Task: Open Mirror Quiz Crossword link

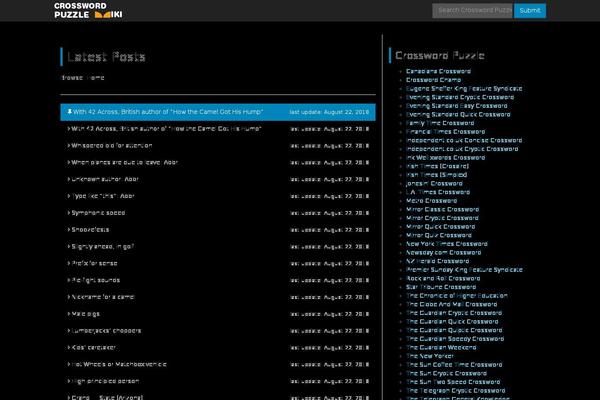Action: click(439, 235)
